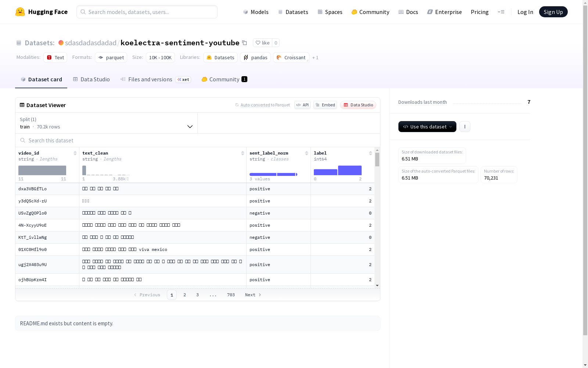
Task: Click the dataset viewer table scroll up arrow
Action: click(x=377, y=150)
